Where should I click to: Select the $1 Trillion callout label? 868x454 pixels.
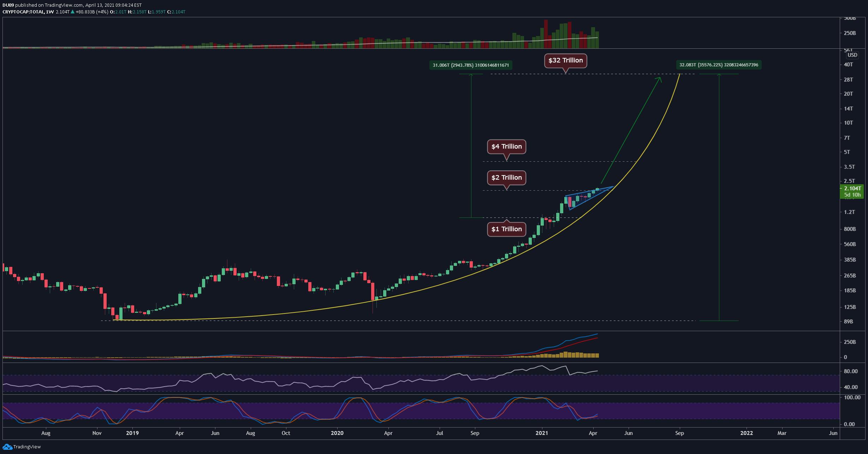tap(506, 229)
